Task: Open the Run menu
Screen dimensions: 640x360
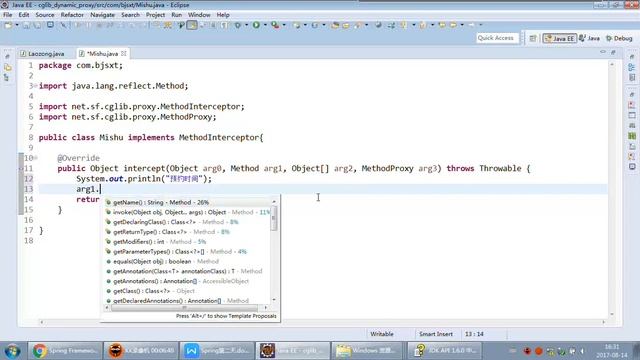Action: [x=177, y=15]
